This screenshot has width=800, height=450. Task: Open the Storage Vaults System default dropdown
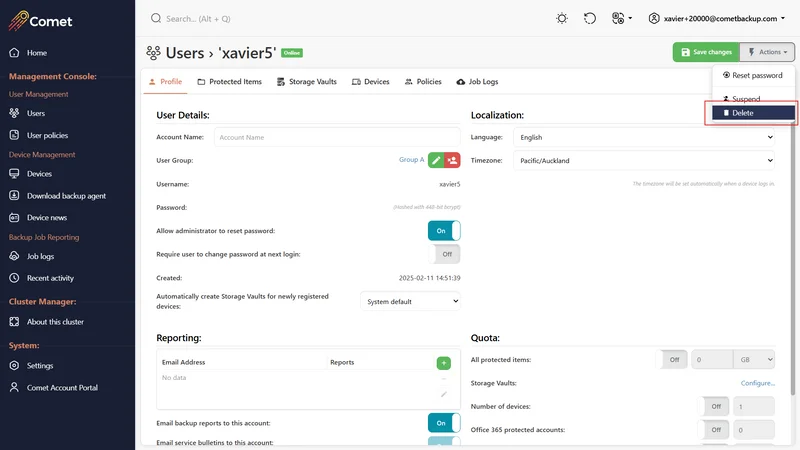pos(410,301)
